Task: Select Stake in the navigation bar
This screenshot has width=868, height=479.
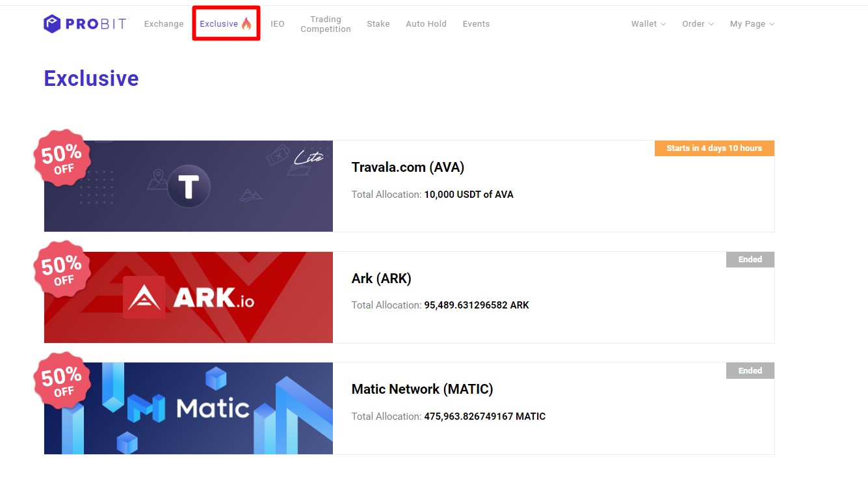Action: coord(378,24)
